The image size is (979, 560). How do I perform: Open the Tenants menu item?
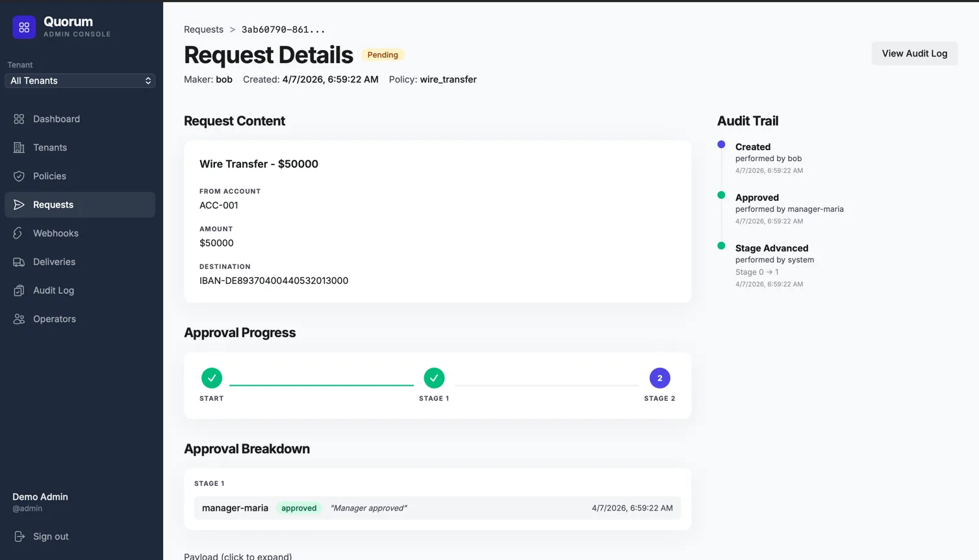tap(80, 147)
